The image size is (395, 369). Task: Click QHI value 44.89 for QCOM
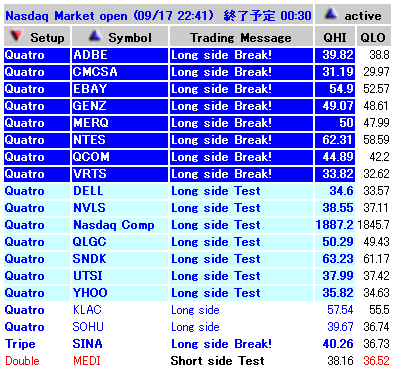click(x=335, y=157)
